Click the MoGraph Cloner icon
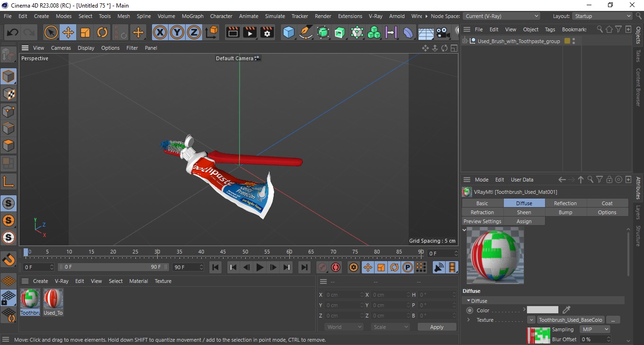 click(374, 33)
